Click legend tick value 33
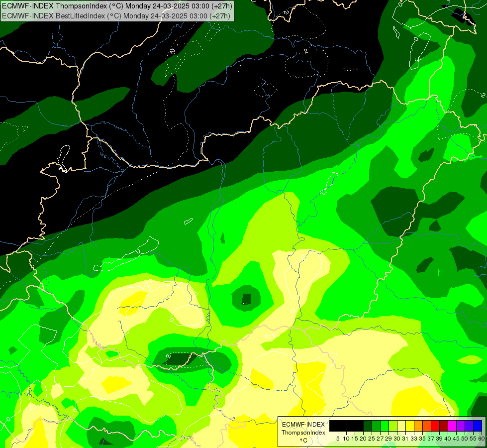The height and width of the screenshot is (448, 487). click(x=414, y=439)
